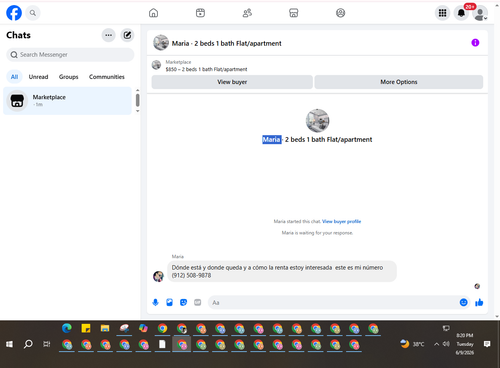Click the chat list scrollbar up arrow
Image resolution: width=500 pixels, height=368 pixels.
[138, 90]
